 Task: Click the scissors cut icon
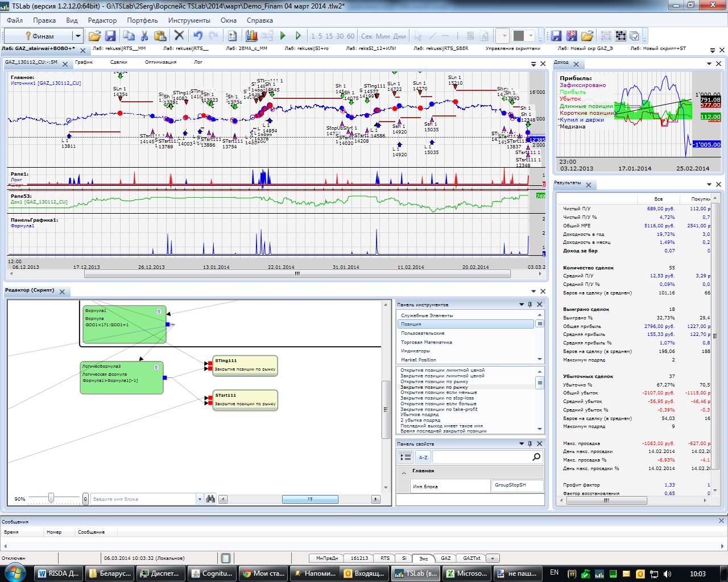tap(144, 36)
